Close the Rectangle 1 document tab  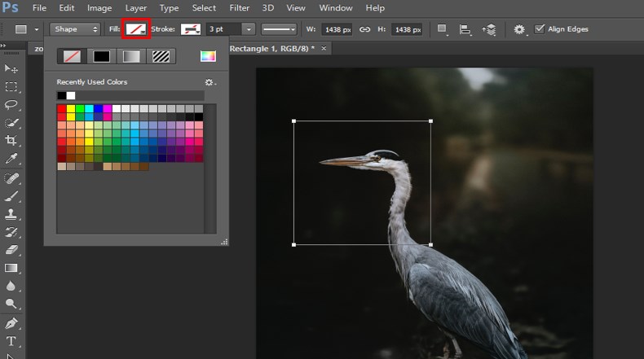pos(324,48)
